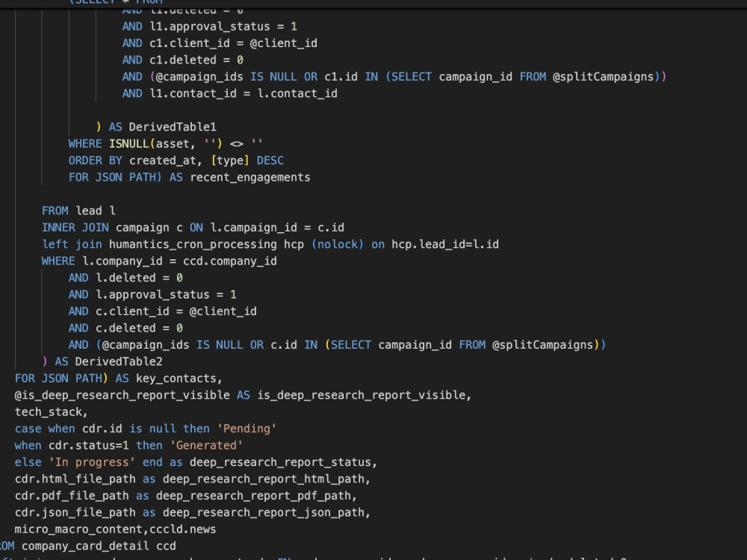The width and height of the screenshot is (747, 560).
Task: Click the 'Generated' string literal
Action: click(x=206, y=445)
